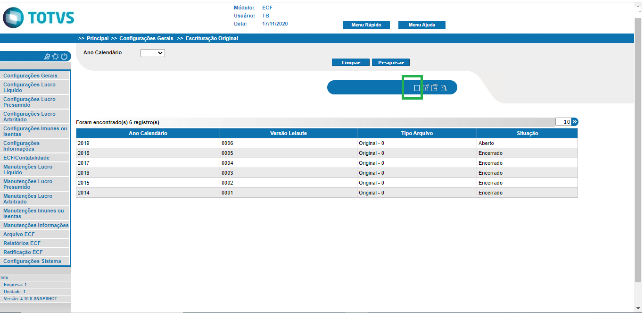644x313 pixels.
Task: Click the Unidade: 1 info text
Action: (x=15, y=292)
